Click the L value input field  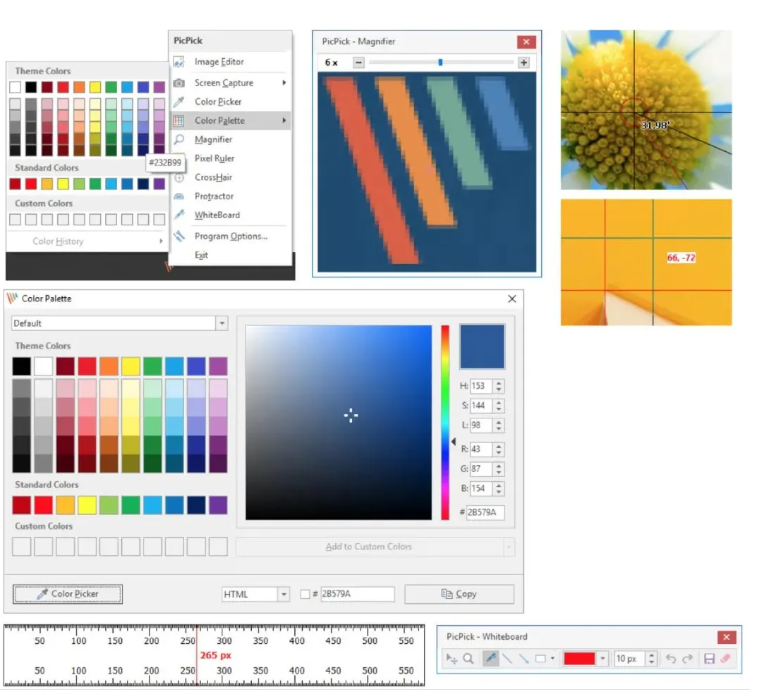486,429
